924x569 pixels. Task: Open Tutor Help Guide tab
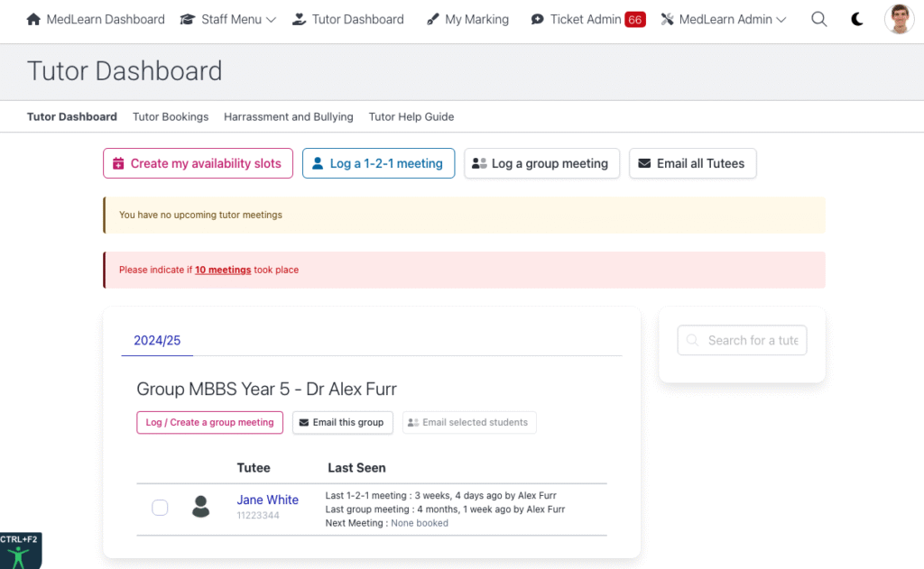[411, 116]
